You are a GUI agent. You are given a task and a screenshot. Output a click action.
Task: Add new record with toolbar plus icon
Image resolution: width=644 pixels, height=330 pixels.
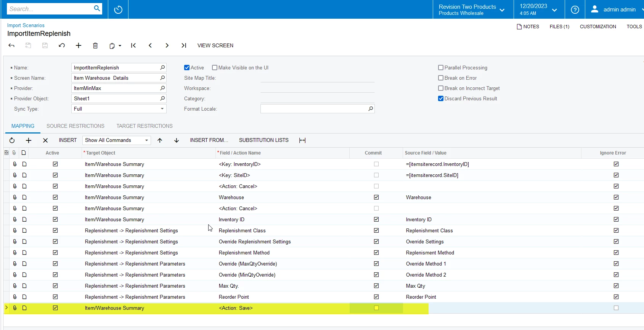tap(79, 45)
